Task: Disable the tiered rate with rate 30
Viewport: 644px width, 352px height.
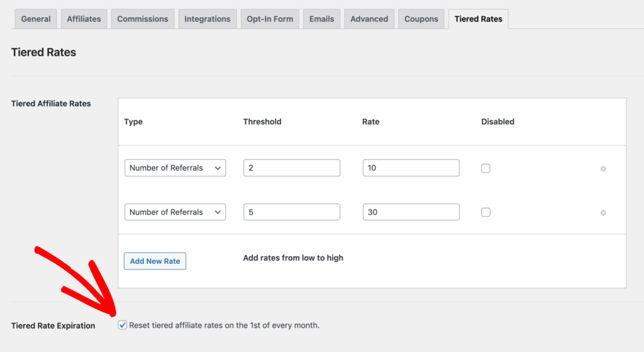Action: 486,212
